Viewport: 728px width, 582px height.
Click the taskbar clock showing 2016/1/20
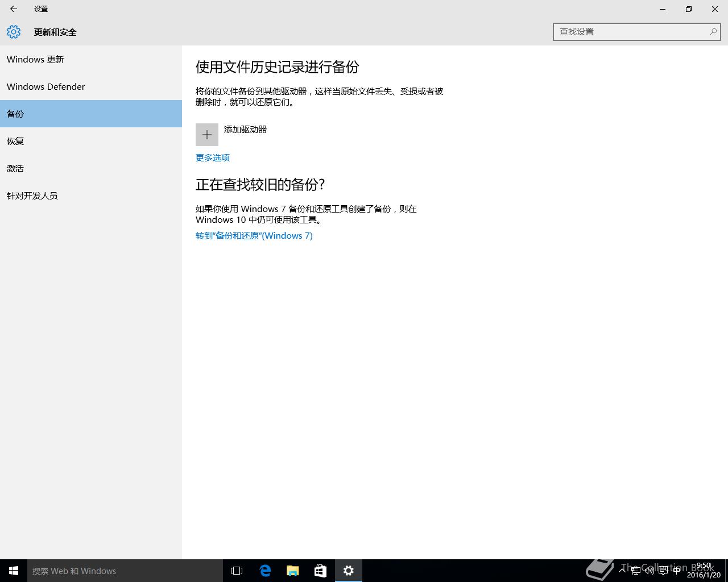pos(704,571)
